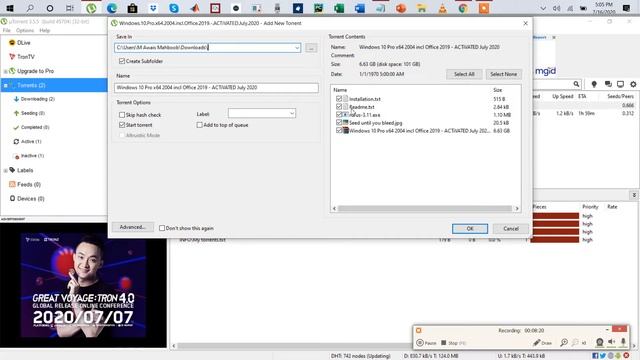Image resolution: width=640 pixels, height=360 pixels.
Task: Open Dropbox from the taskbar
Action: (153, 8)
